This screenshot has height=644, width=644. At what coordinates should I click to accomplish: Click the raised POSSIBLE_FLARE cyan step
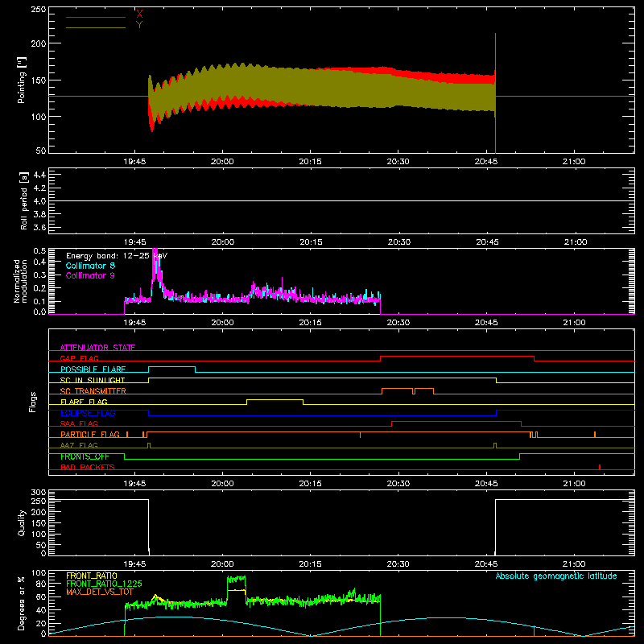171,366
